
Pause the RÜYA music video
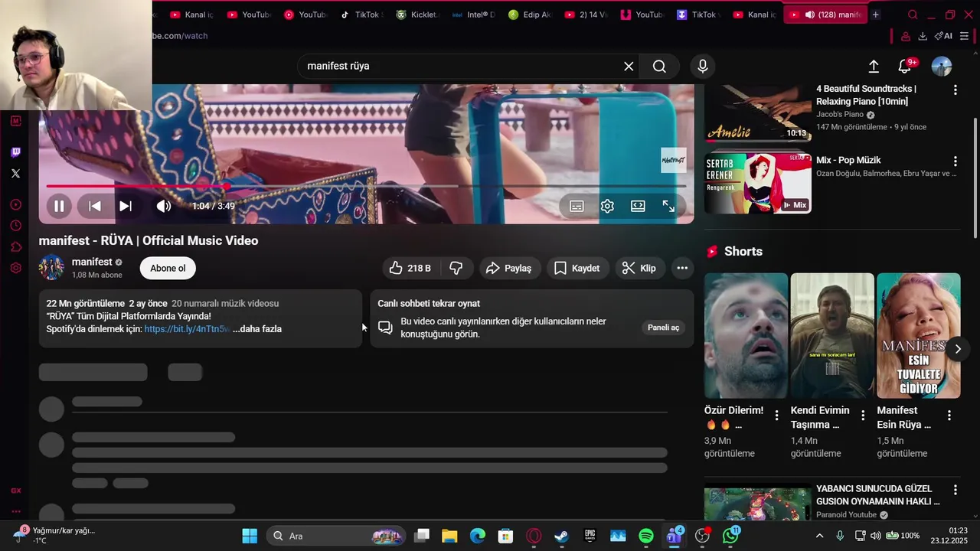click(x=59, y=206)
